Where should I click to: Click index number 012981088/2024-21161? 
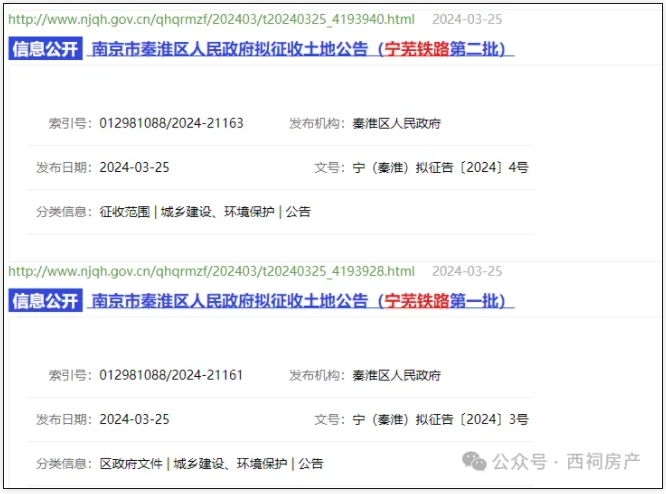tap(171, 376)
